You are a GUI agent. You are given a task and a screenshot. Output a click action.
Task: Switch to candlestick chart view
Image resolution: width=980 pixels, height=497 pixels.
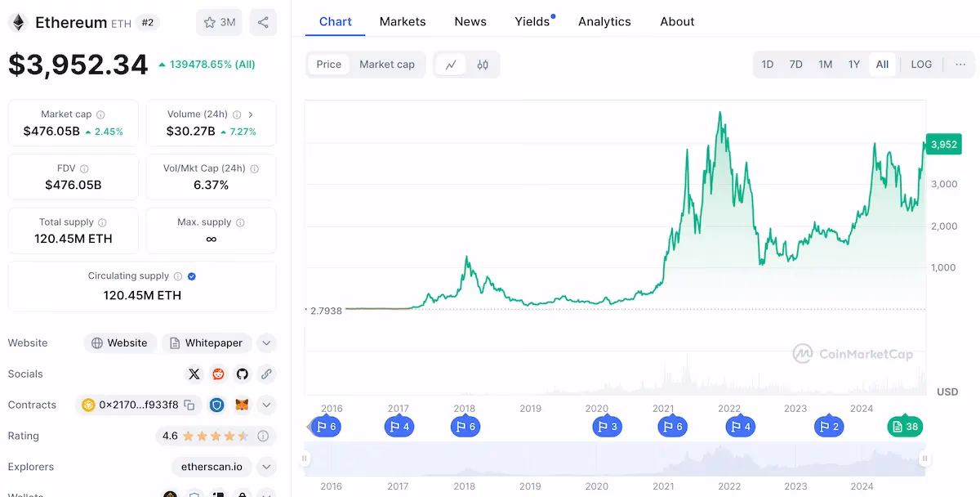coord(482,64)
